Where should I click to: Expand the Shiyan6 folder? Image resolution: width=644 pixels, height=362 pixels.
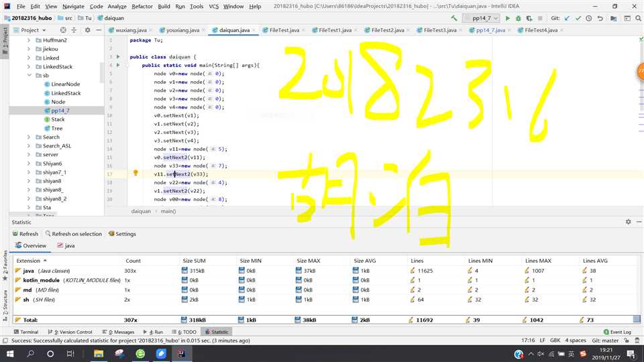point(29,164)
